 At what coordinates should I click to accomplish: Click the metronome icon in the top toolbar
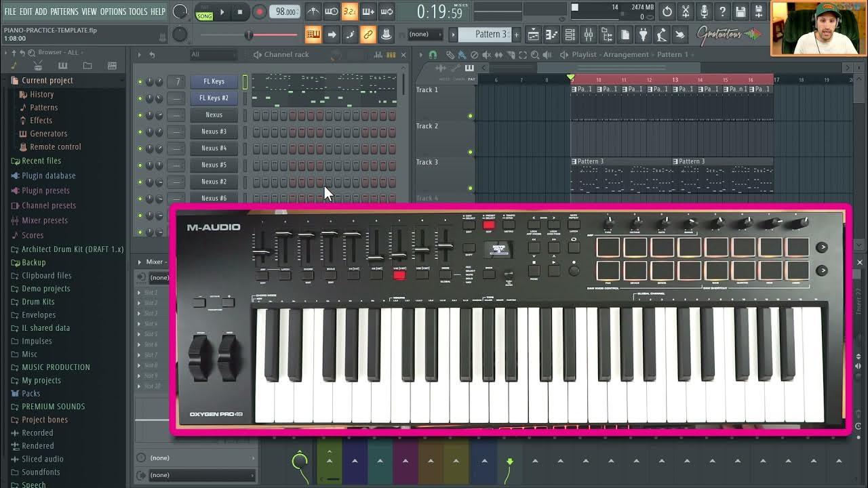[x=313, y=12]
